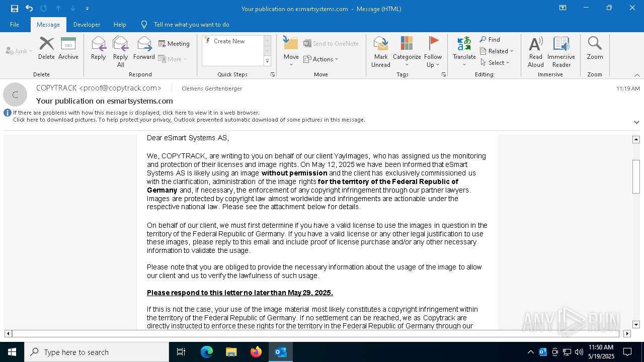Expand the Quick Steps gallery list
The image size is (644, 362).
[267, 61]
